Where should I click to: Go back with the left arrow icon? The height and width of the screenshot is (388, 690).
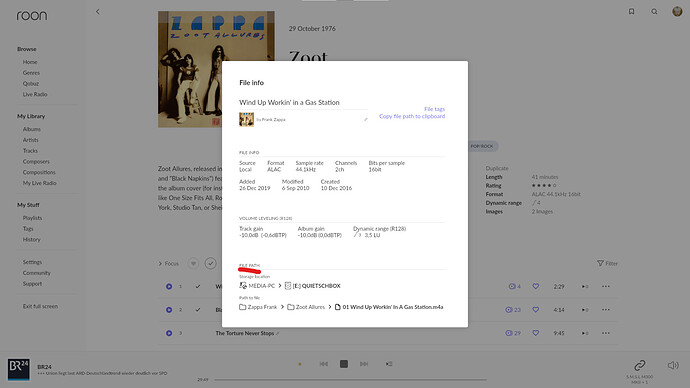[98, 12]
